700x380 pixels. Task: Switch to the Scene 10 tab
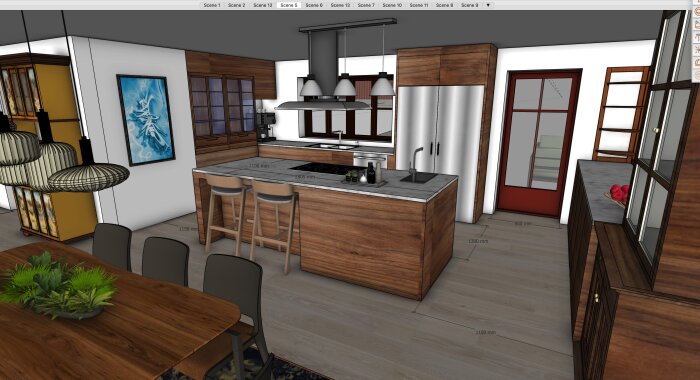392,5
